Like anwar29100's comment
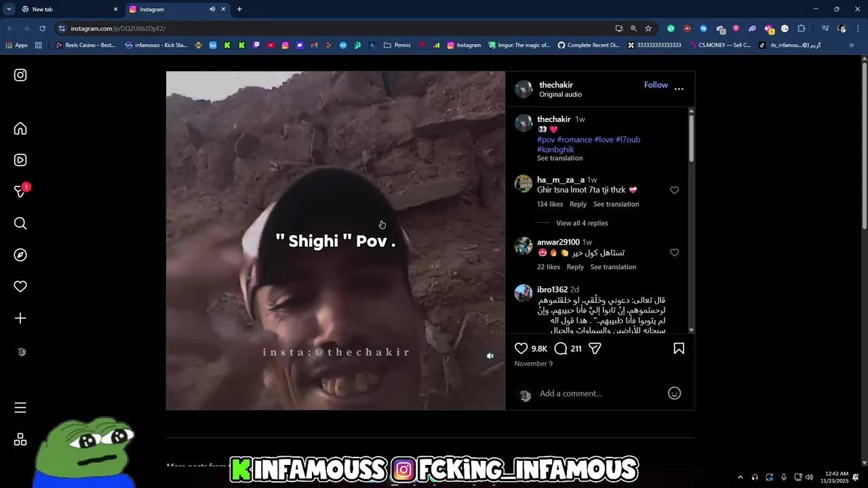 pyautogui.click(x=674, y=253)
